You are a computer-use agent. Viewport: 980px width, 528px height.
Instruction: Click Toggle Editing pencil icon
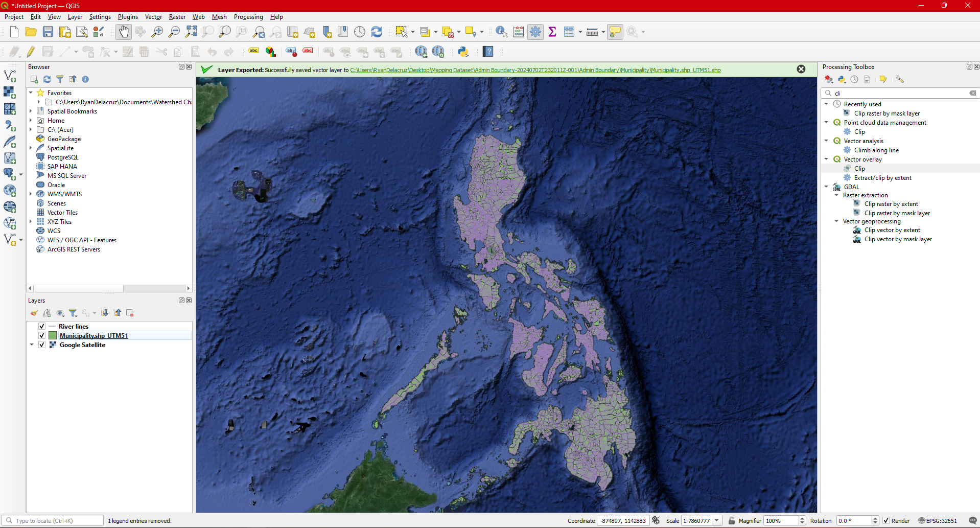click(x=31, y=52)
